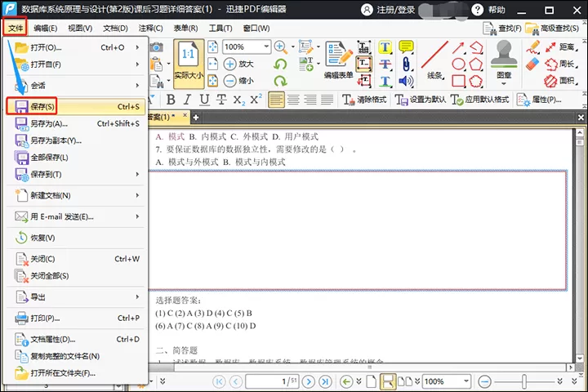Select the eraser tool
588x392 pixels.
pos(532,65)
